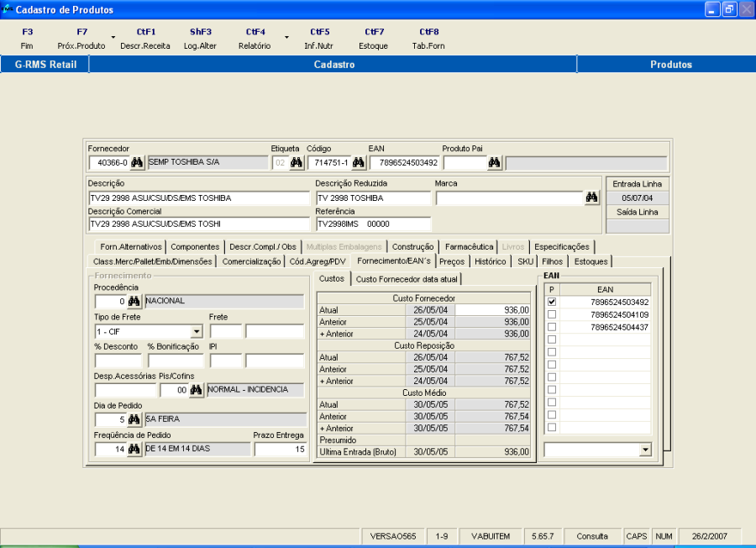Screen dimensions: 756x548
Task: Click the Ultima Entrada (Bruto) row label
Action: (358, 452)
